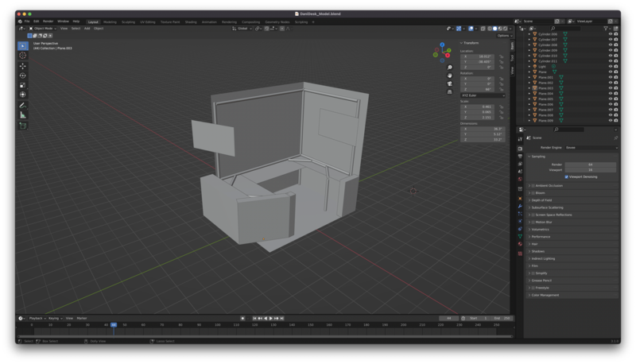636x364 pixels.
Task: Switch to the Shading workspace tab
Action: tap(191, 21)
